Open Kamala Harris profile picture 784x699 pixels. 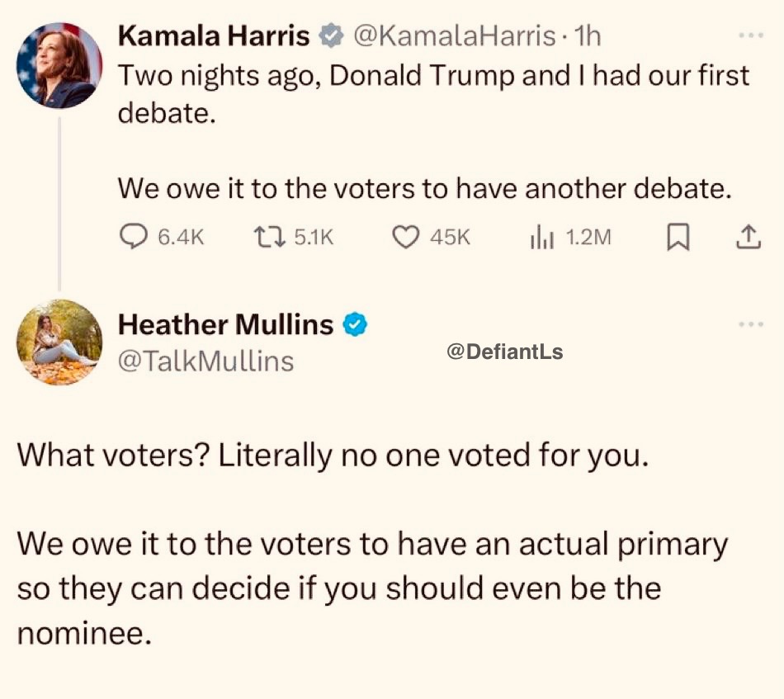pyautogui.click(x=59, y=66)
